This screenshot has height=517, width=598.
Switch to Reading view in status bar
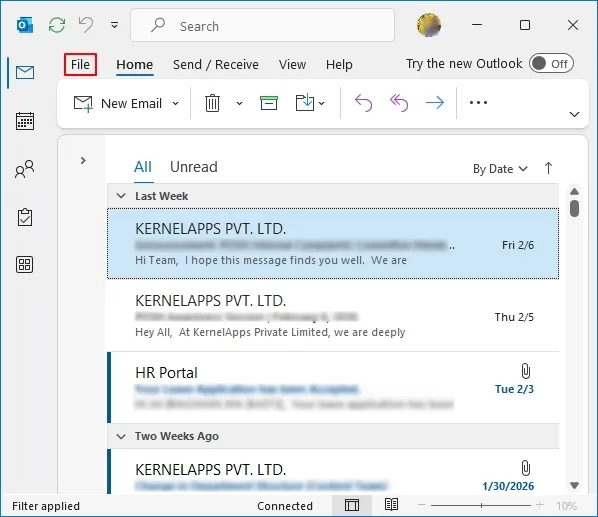pyautogui.click(x=391, y=504)
